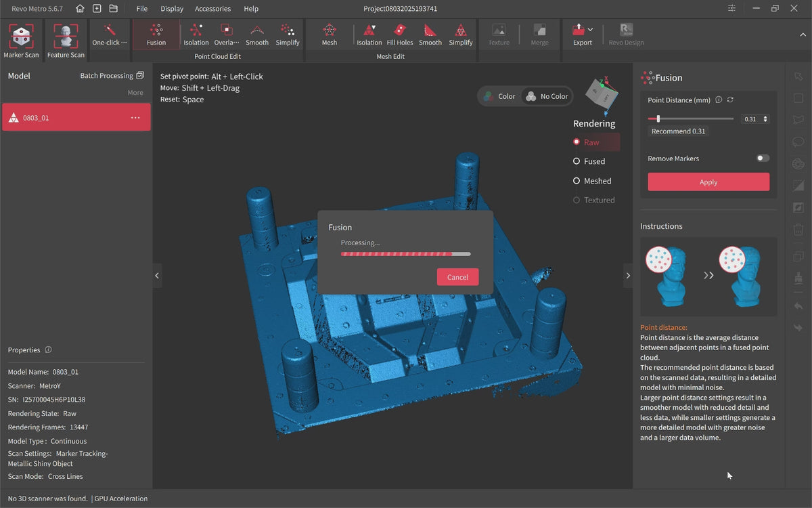812x508 pixels.
Task: Open the One-click processing tool
Action: [x=110, y=35]
